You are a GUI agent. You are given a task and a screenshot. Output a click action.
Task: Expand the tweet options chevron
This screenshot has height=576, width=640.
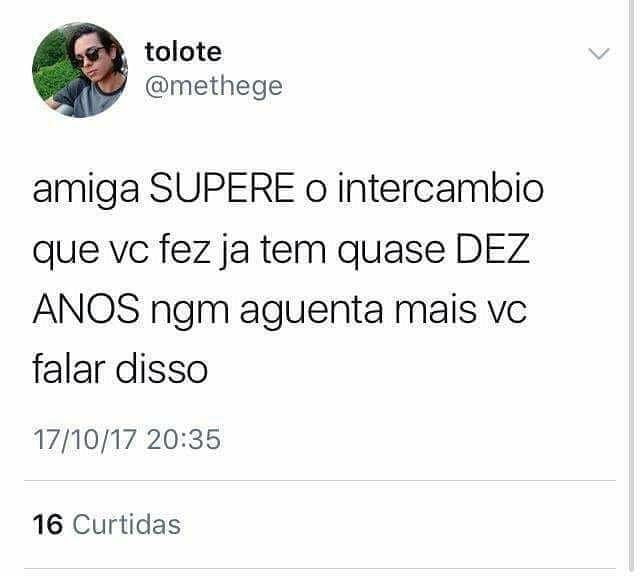599,53
